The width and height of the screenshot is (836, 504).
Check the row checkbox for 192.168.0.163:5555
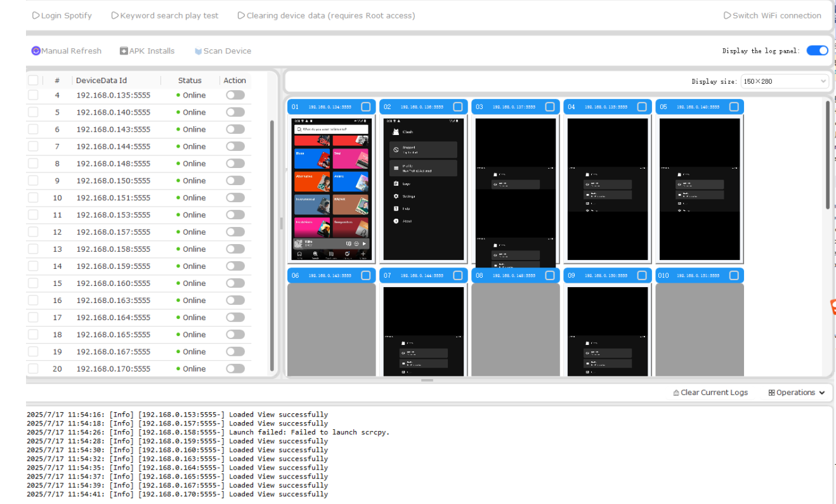tap(33, 300)
